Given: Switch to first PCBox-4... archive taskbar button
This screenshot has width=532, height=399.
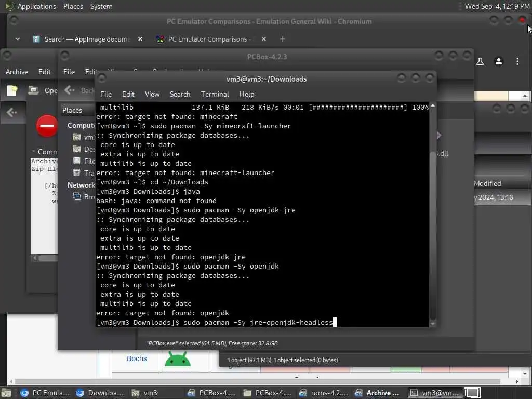Looking at the screenshot, I should coord(212,393).
